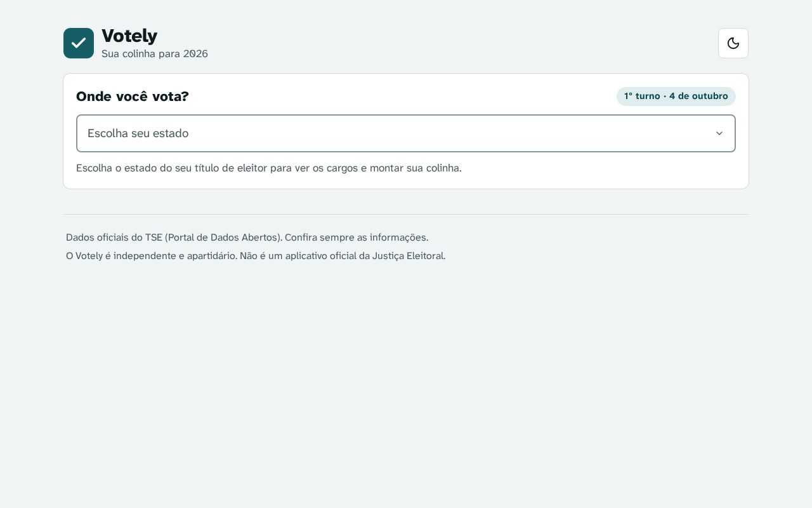Click the hint text about título de eleitor
812x508 pixels.
(269, 168)
